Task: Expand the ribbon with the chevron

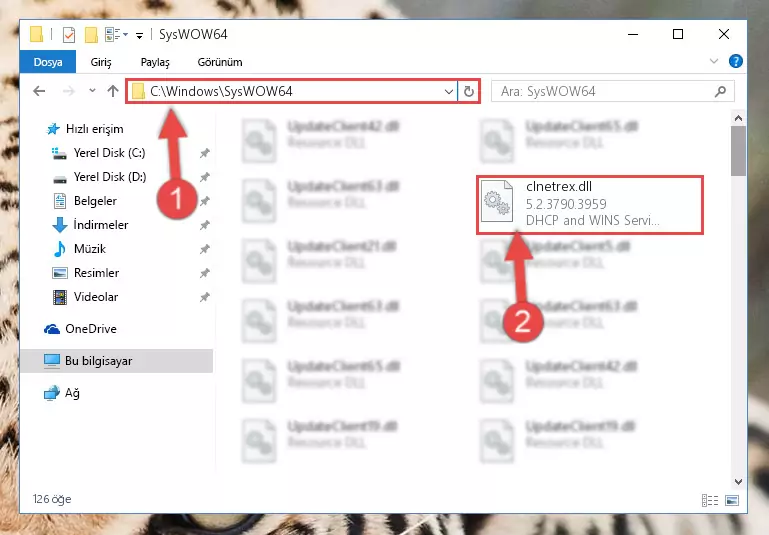Action: [x=714, y=61]
